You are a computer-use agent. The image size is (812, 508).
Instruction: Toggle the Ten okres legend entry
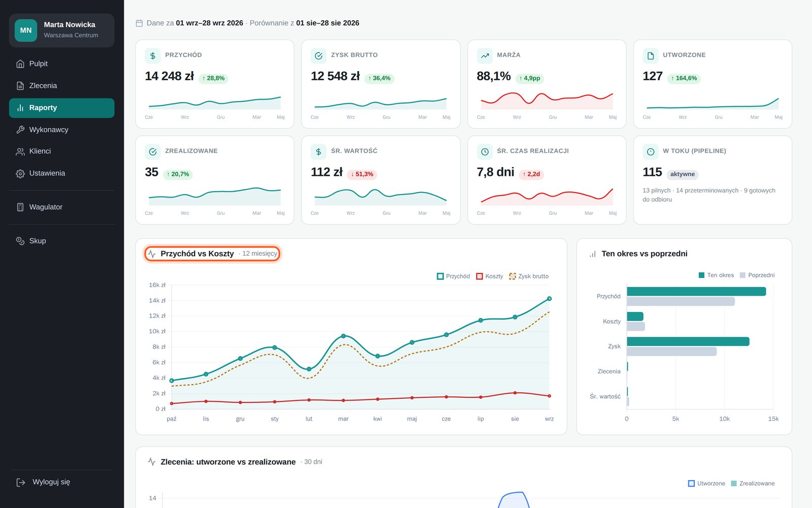click(x=716, y=275)
